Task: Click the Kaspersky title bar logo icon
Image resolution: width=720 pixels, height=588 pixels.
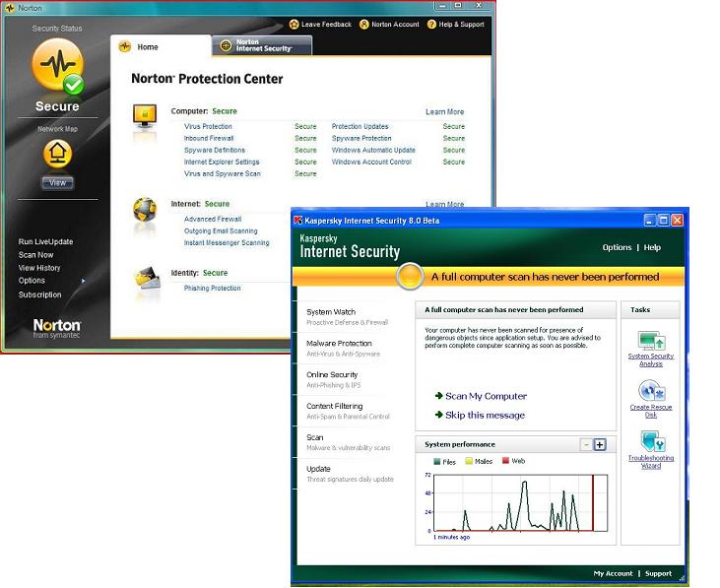Action: coord(298,221)
